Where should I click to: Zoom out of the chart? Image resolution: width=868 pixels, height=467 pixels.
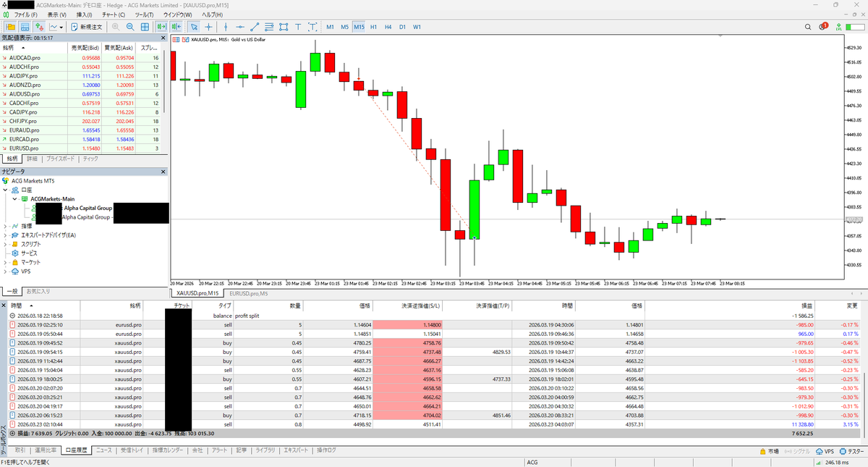tap(130, 28)
